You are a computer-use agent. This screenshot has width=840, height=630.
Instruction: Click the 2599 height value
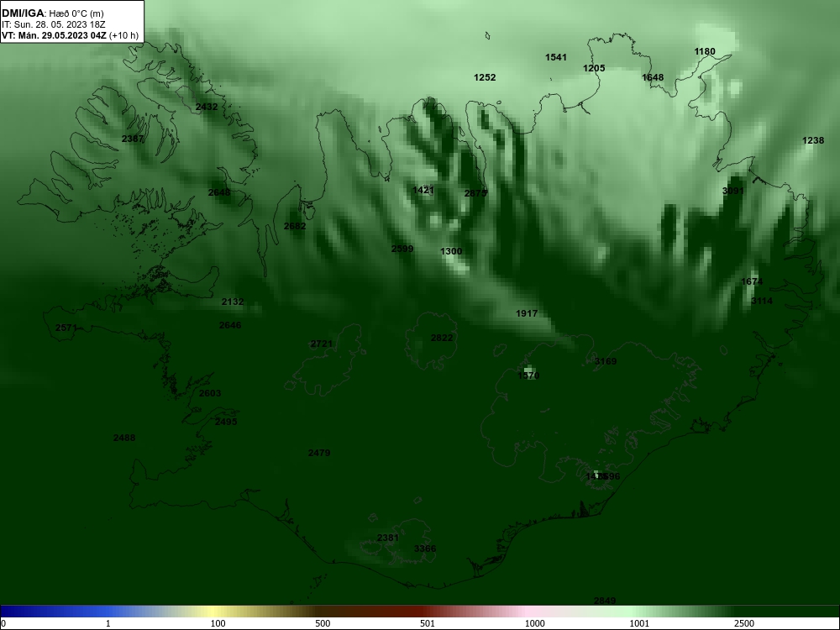402,249
